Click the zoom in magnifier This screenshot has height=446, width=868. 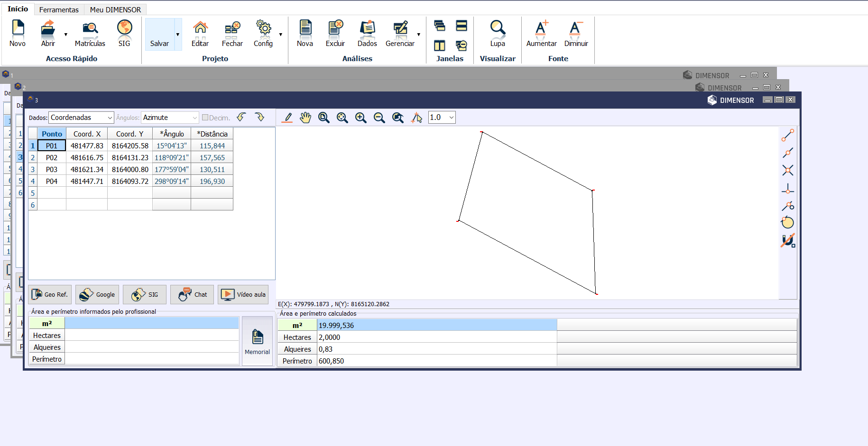click(x=360, y=118)
